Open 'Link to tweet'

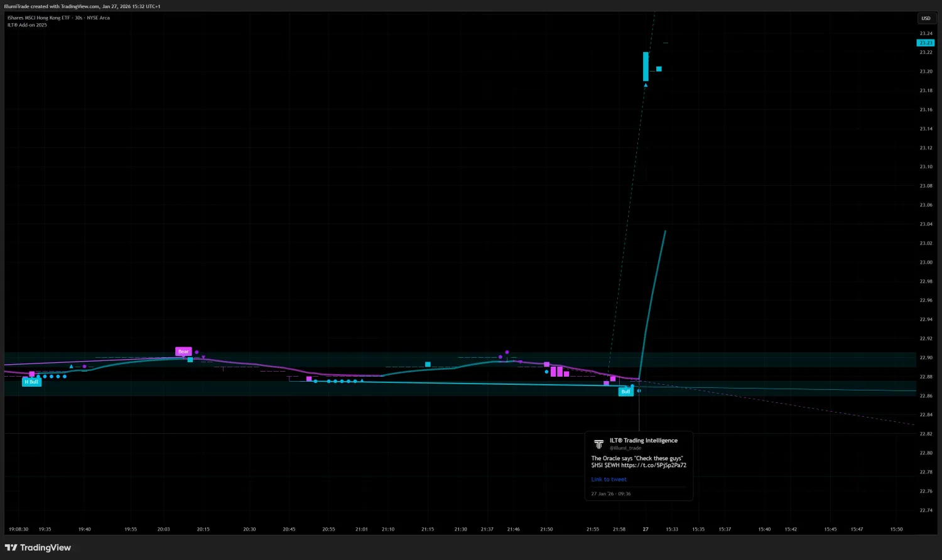609,479
